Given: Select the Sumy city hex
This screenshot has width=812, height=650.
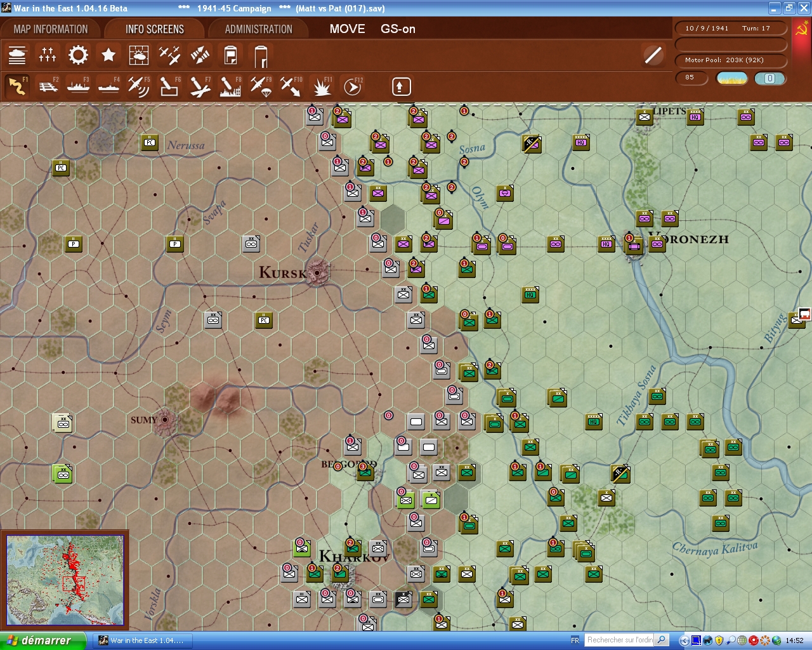Looking at the screenshot, I should click(x=165, y=420).
